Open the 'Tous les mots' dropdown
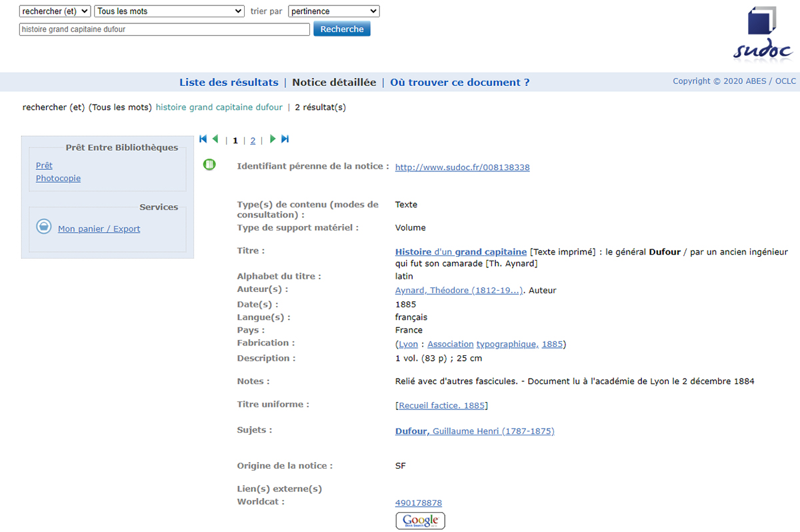This screenshot has width=800, height=532. click(x=169, y=11)
